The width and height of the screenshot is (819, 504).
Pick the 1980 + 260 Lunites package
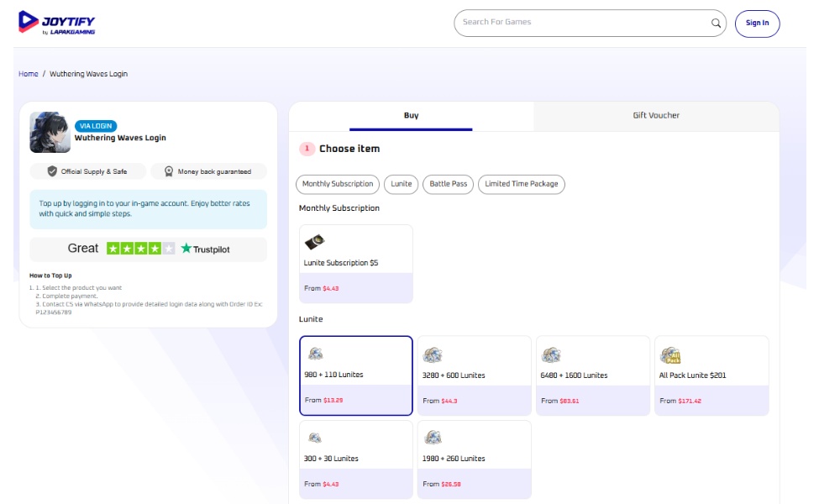(x=475, y=459)
